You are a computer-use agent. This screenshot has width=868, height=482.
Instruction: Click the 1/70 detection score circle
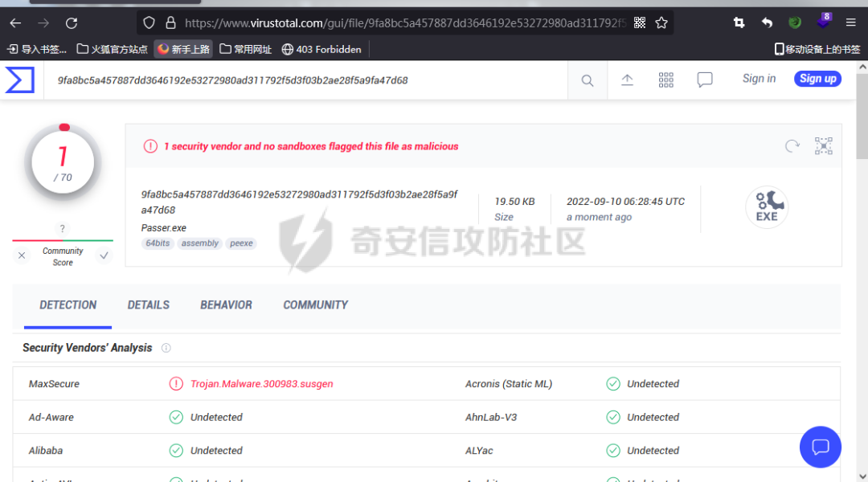(63, 162)
